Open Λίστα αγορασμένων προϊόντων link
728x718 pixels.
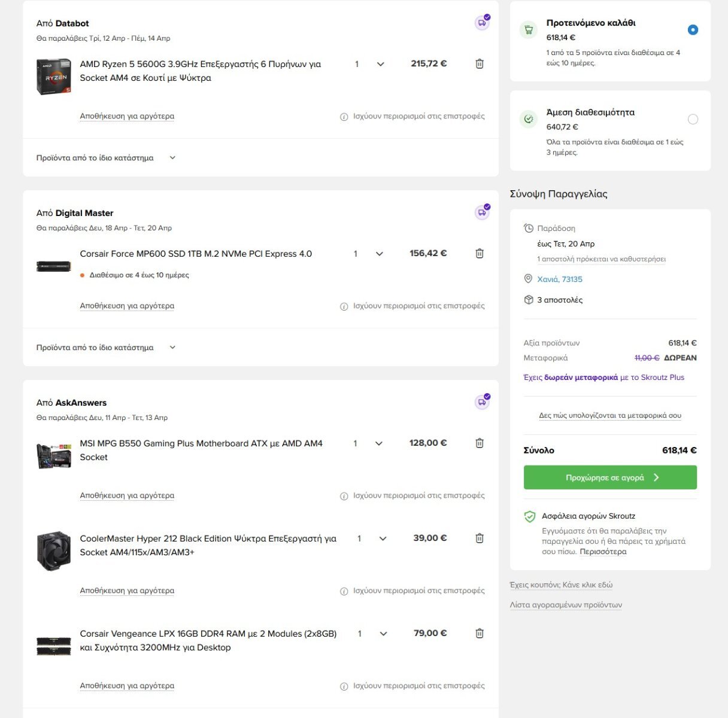(566, 605)
